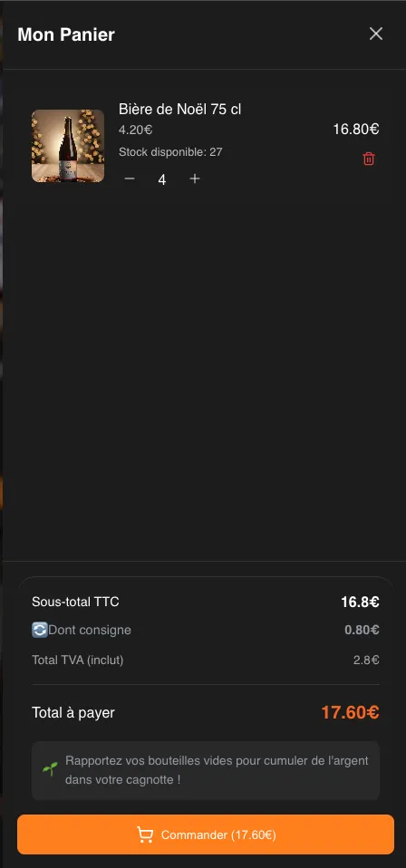Click the Stock disponible: 27 text
Screen dimensions: 406x868
[x=170, y=151]
